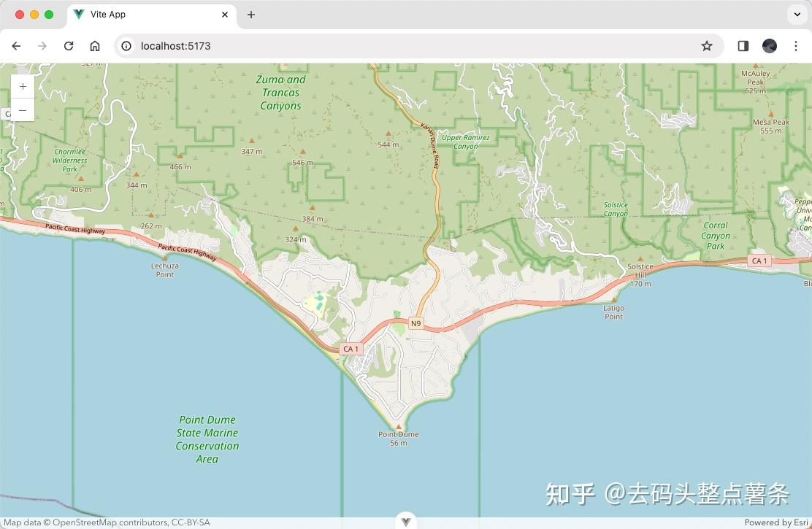The width and height of the screenshot is (812, 529).
Task: Toggle the bookmark star for this page
Action: click(x=706, y=45)
